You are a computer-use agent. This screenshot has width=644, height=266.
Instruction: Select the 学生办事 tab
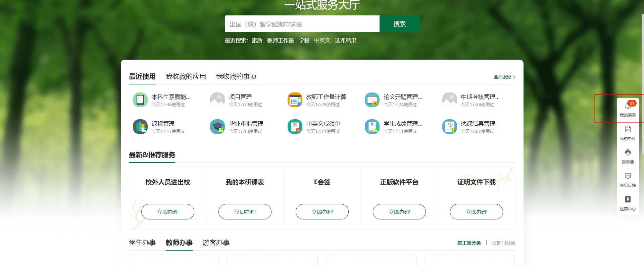(142, 243)
